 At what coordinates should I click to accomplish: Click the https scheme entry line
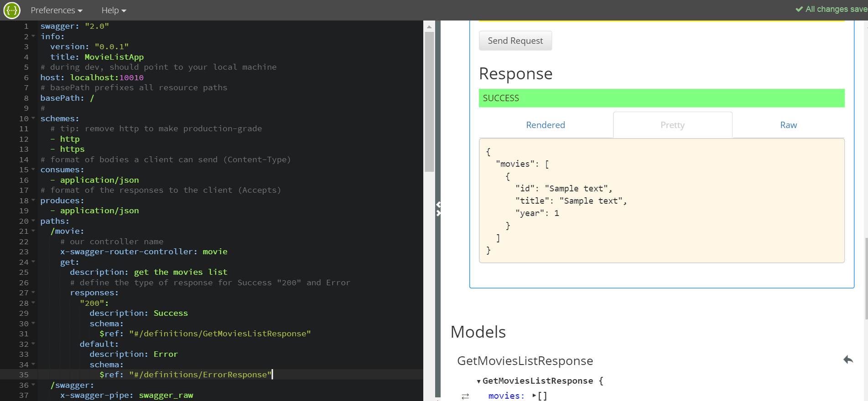[x=68, y=149]
